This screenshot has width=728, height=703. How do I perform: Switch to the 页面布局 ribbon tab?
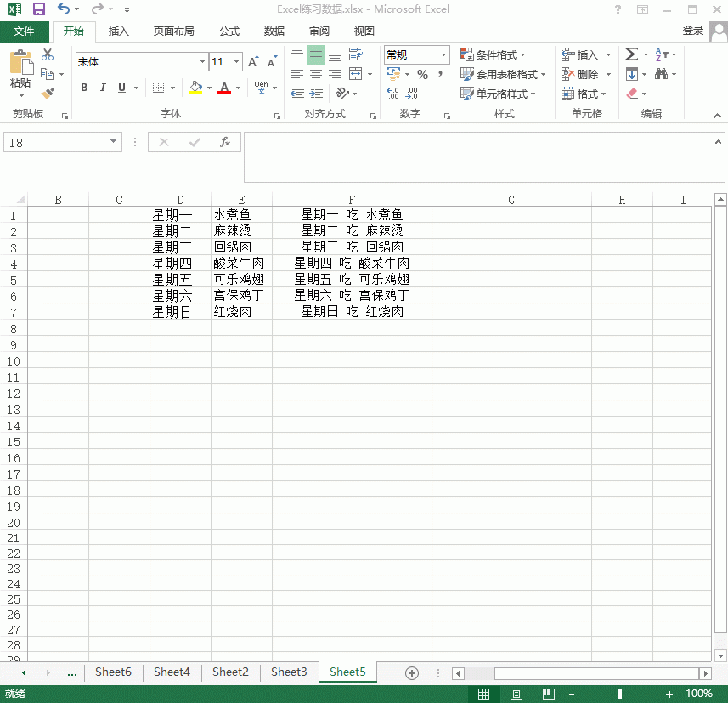[x=173, y=31]
